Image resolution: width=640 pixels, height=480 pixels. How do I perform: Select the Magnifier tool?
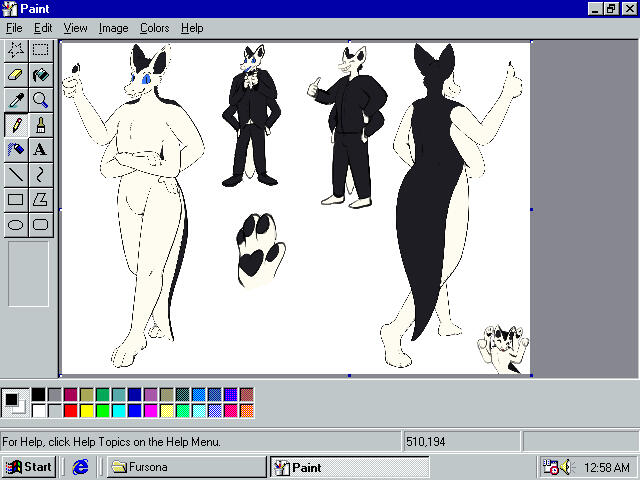point(40,100)
